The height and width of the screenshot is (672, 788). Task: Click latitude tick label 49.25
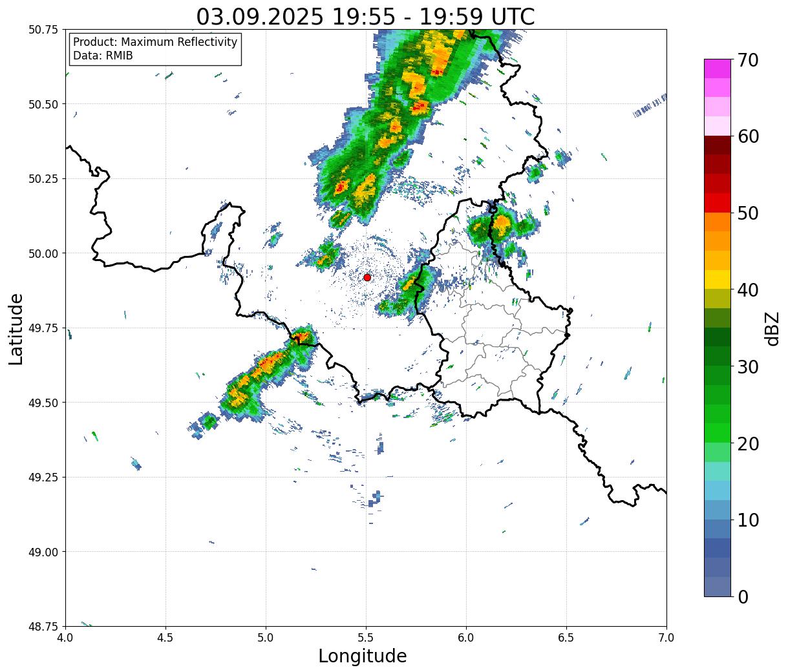pos(43,478)
